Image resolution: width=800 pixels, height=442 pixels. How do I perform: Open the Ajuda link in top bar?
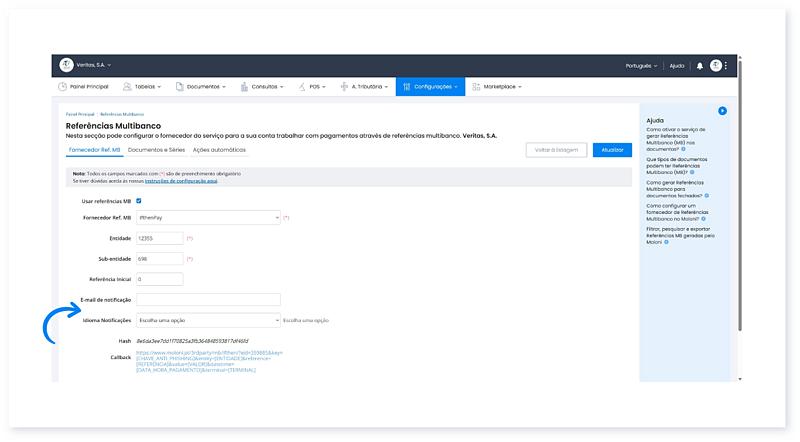(x=677, y=66)
